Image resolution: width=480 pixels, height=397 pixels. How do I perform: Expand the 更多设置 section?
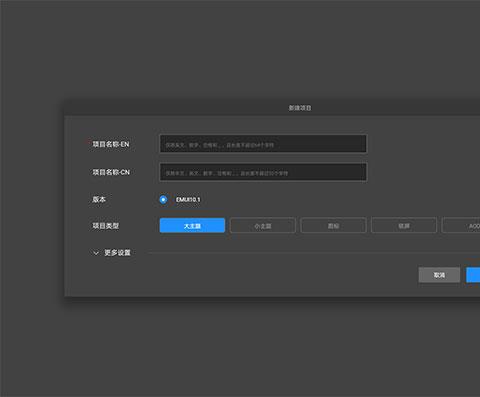(x=112, y=253)
